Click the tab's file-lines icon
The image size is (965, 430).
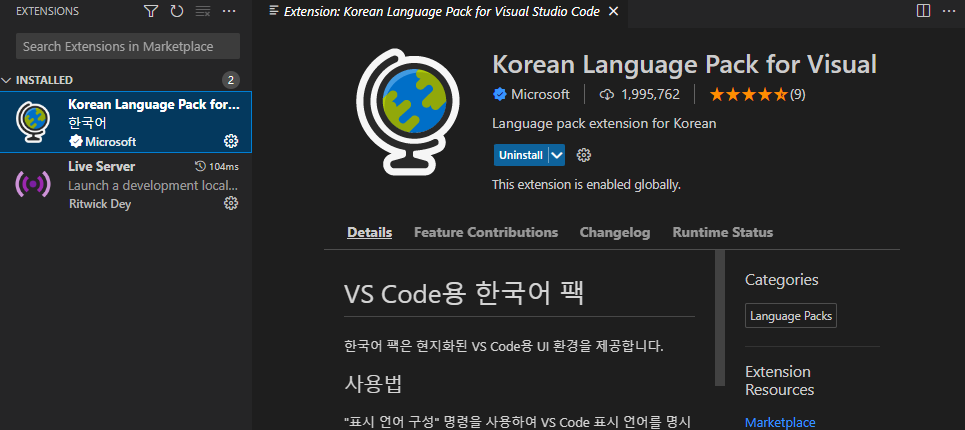click(274, 11)
